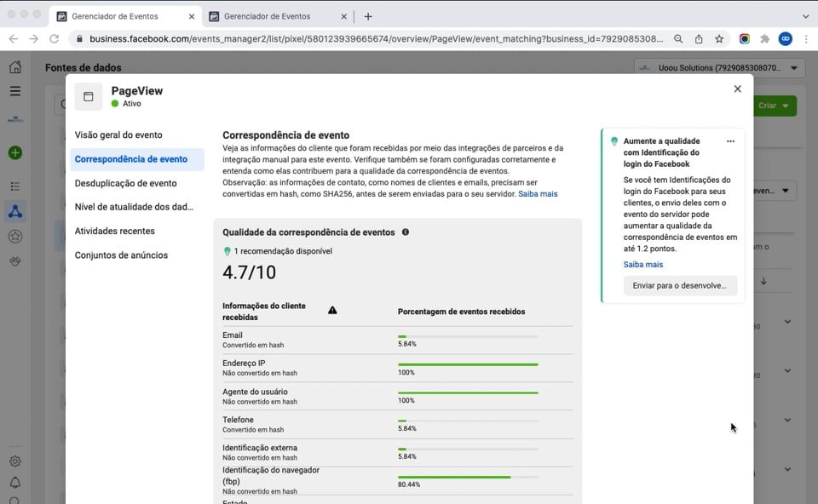Click the green plus creation icon
818x504 pixels.
(x=14, y=152)
